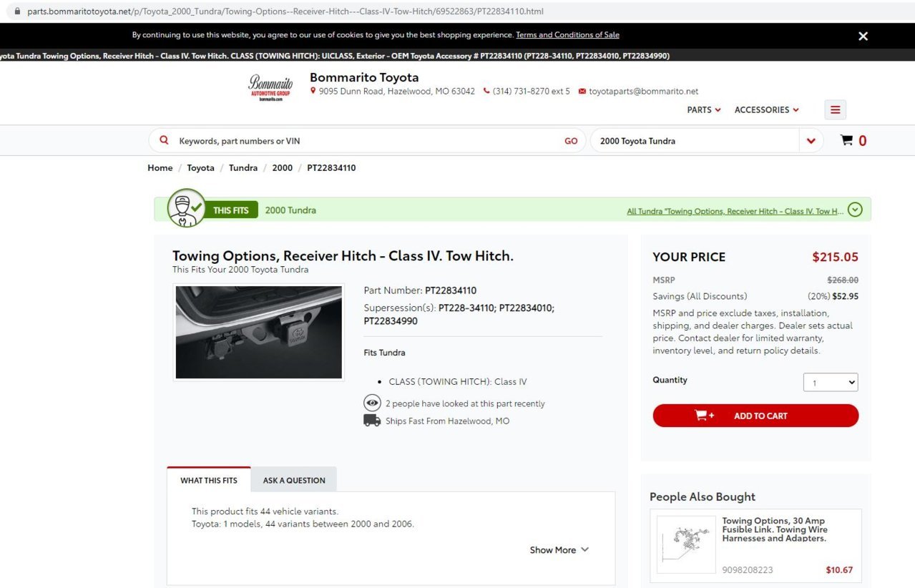Click the $10.67 price
The height and width of the screenshot is (588, 915).
(x=839, y=570)
